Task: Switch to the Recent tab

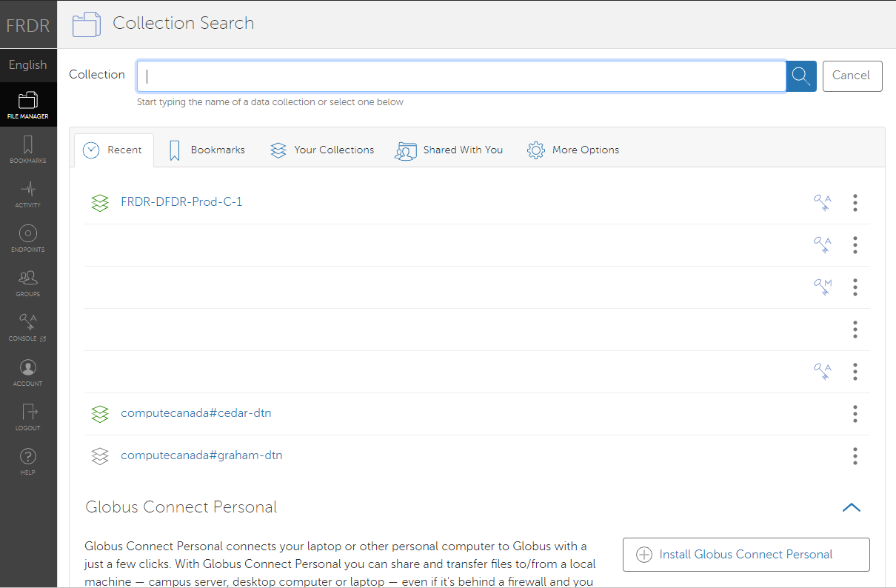Action: click(x=113, y=150)
